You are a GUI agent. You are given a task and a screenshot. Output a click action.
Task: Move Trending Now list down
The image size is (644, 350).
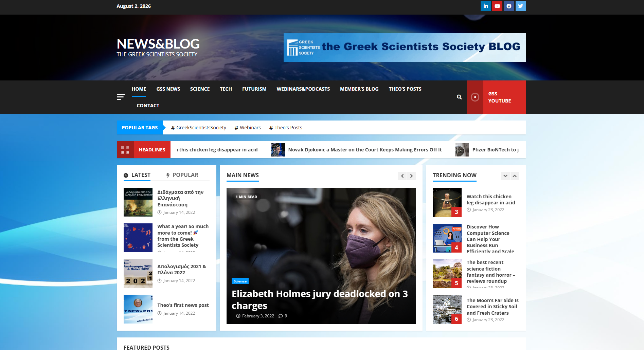pos(505,176)
